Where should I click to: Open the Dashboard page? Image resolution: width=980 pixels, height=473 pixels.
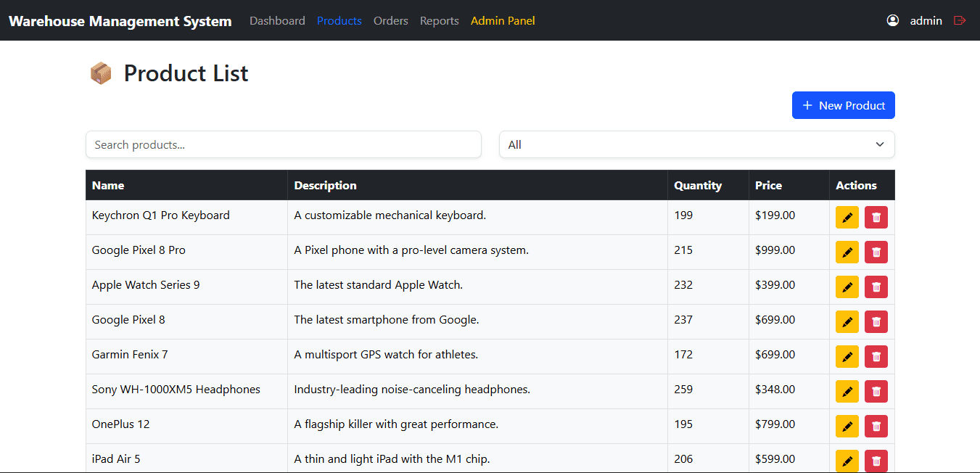point(277,21)
